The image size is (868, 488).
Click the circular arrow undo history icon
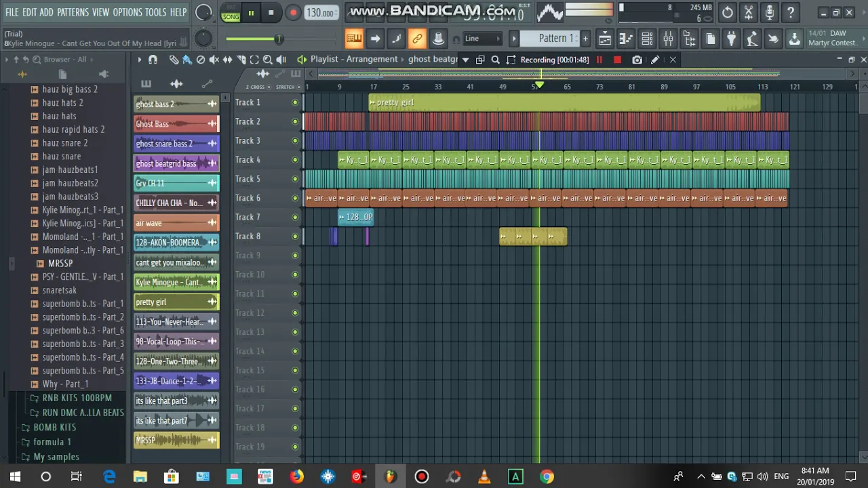727,12
